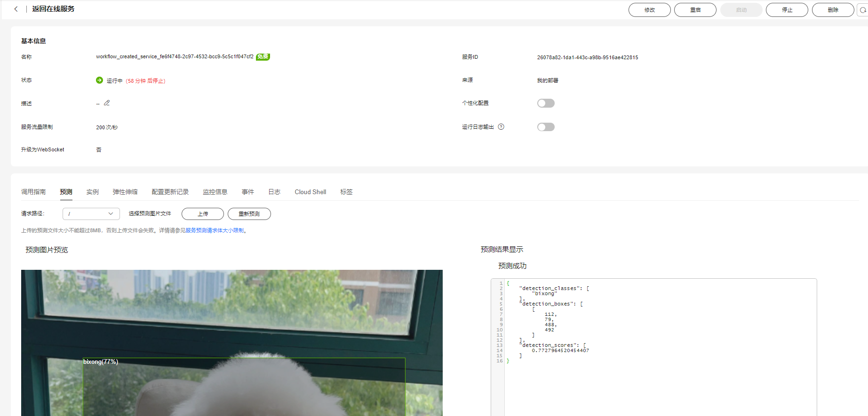The image size is (868, 416).
Task: Click 返回在线服务 text
Action: 53,9
